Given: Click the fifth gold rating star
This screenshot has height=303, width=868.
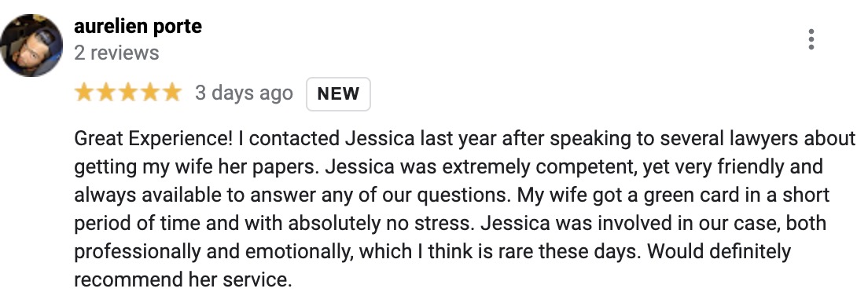Looking at the screenshot, I should tap(171, 93).
